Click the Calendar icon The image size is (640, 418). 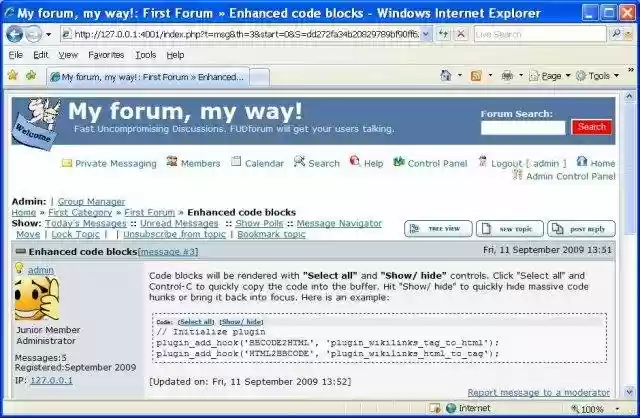click(x=236, y=162)
